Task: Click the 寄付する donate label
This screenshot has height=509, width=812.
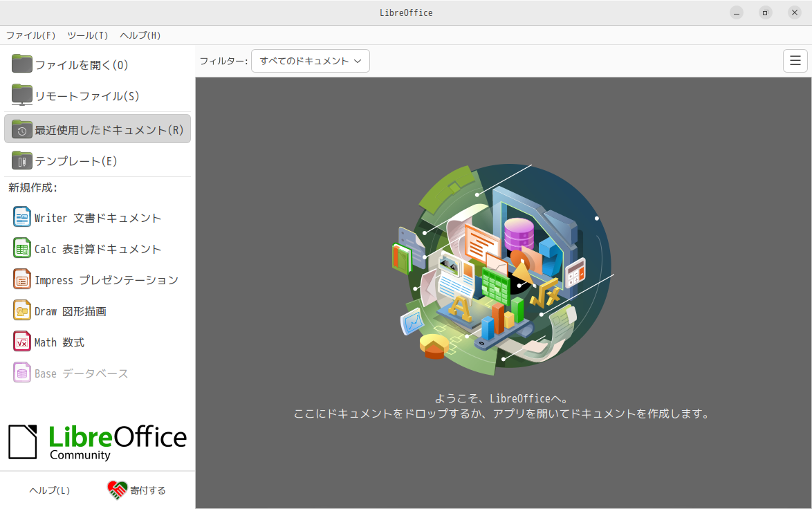Action: tap(148, 490)
